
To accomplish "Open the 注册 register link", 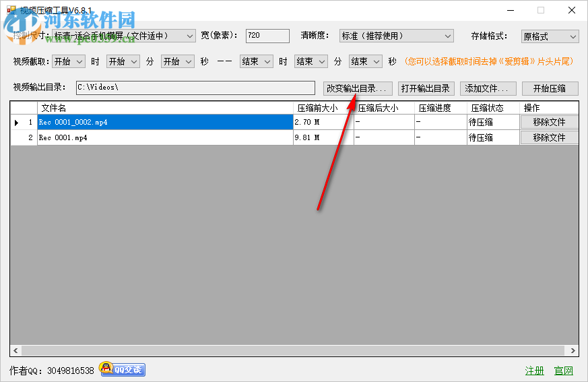I will click(534, 371).
